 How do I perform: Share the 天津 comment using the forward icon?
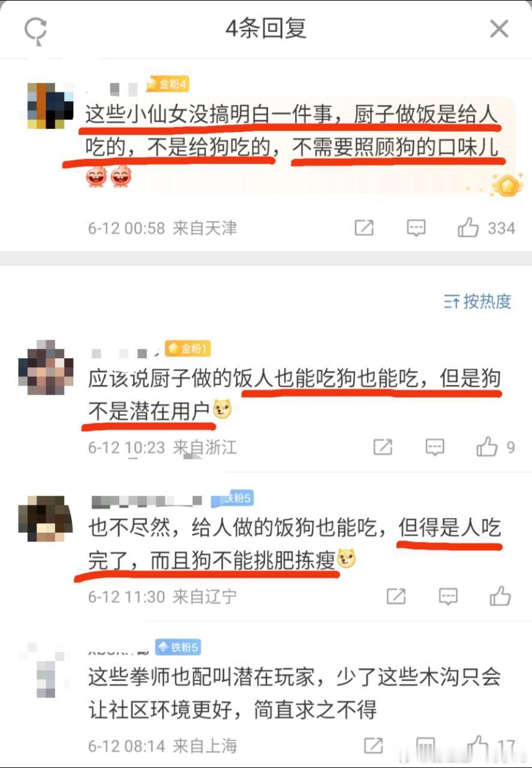pyautogui.click(x=364, y=227)
